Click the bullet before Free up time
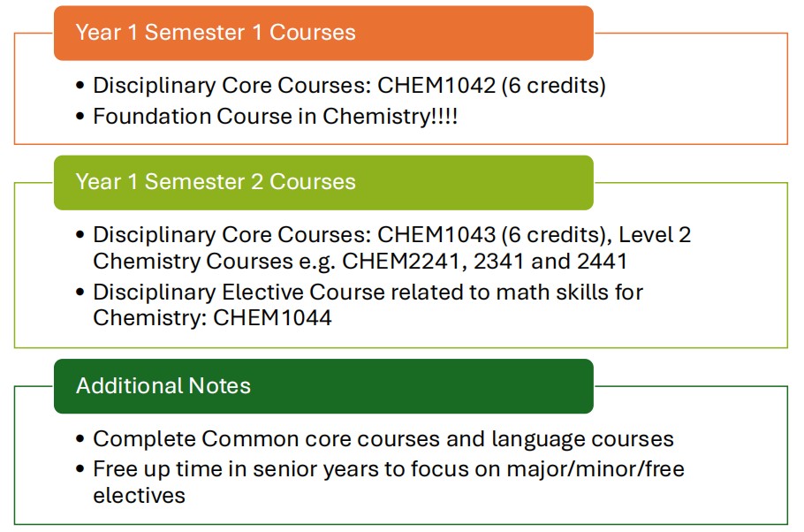 81,468
